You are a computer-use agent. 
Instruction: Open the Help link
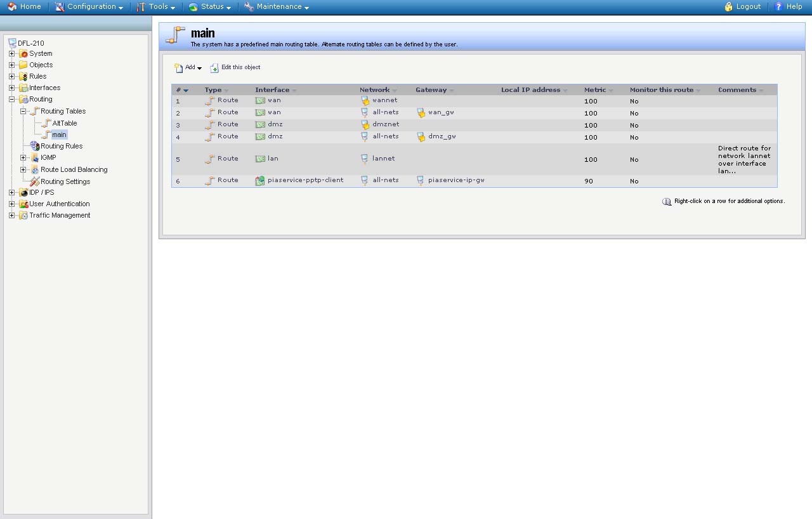[x=789, y=6]
